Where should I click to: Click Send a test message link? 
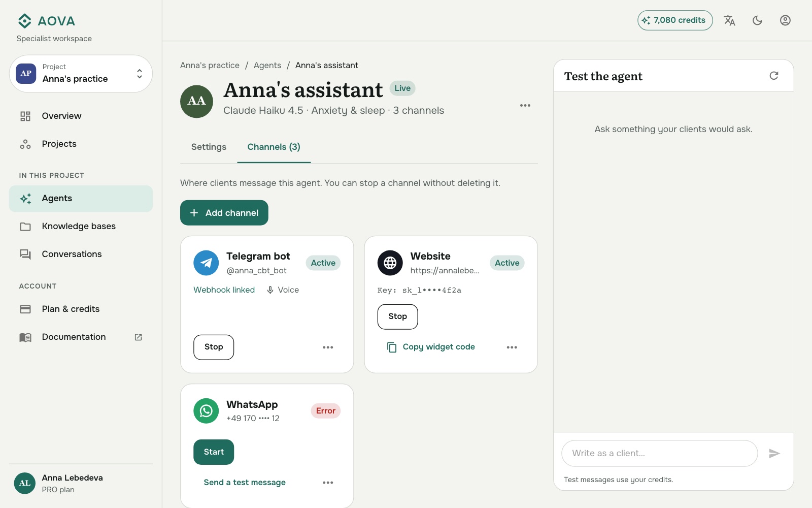[x=245, y=483]
